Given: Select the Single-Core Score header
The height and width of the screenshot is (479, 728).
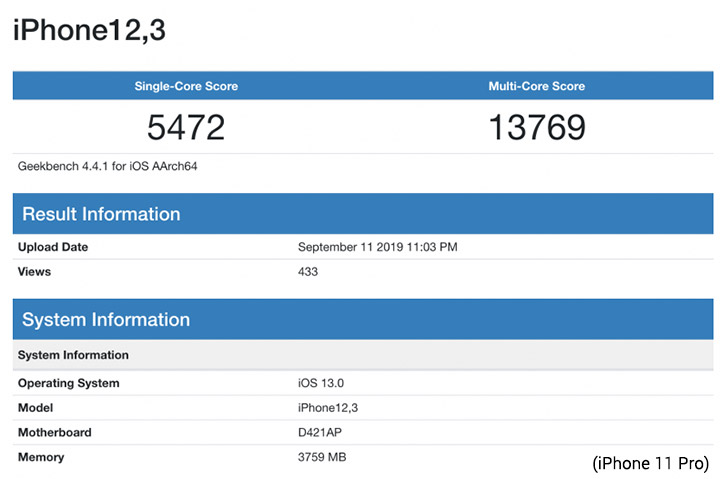Looking at the screenshot, I should (186, 86).
